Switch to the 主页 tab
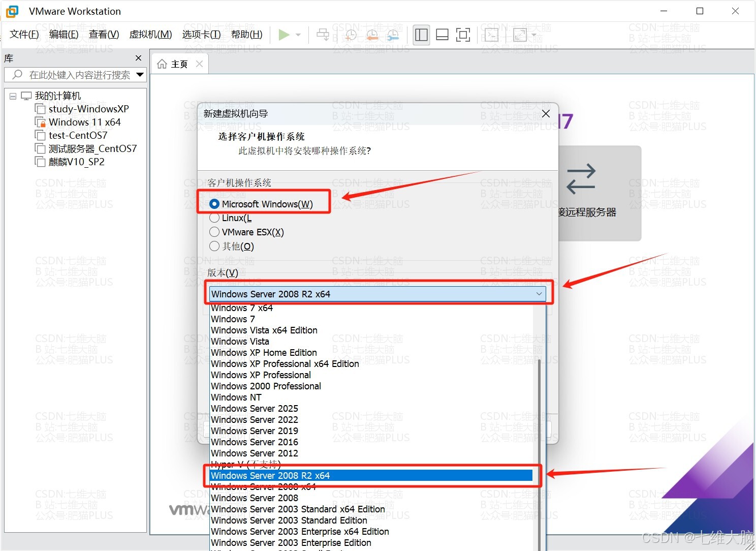 coord(179,64)
